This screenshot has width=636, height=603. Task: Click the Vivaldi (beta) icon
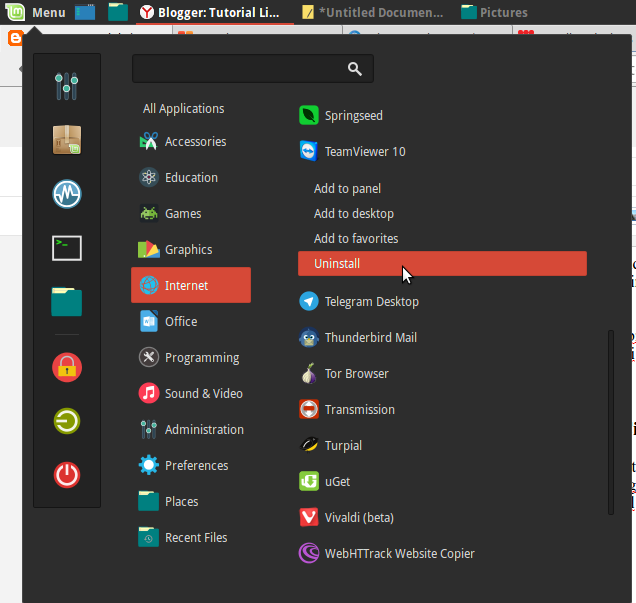click(309, 517)
